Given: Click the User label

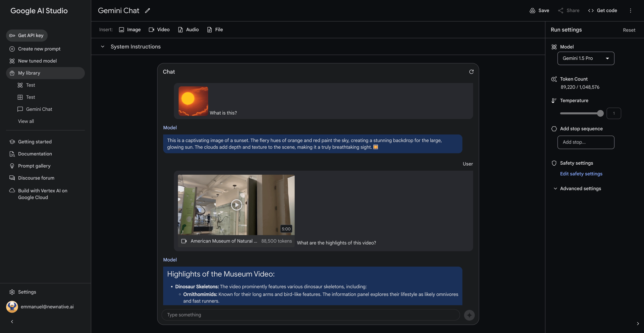Looking at the screenshot, I should (x=468, y=164).
